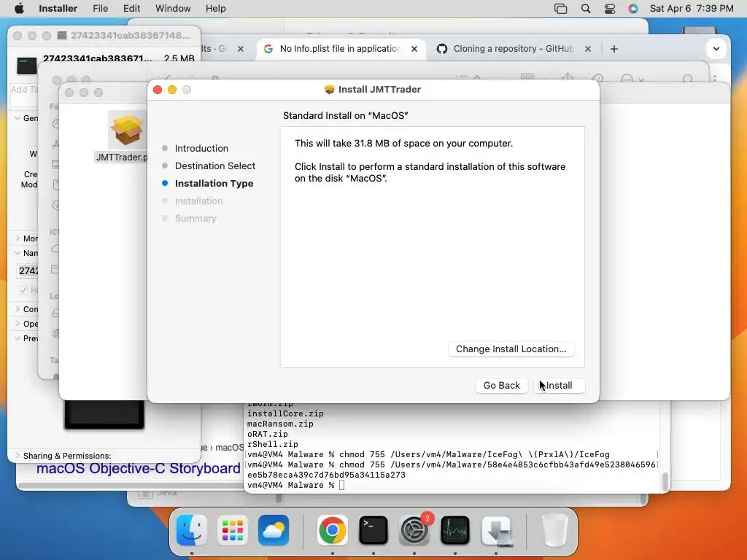The image size is (747, 560).
Task: Open Spotlight search in menu bar
Action: 586,9
